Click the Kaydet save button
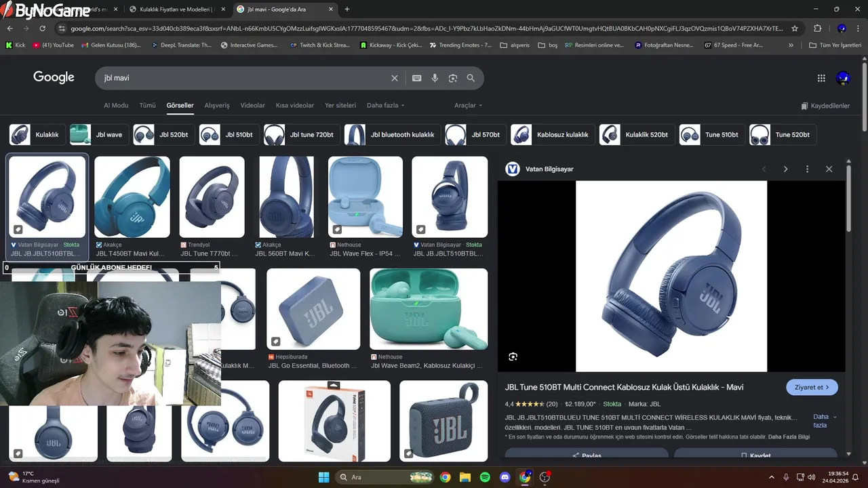The height and width of the screenshot is (488, 868). (755, 455)
